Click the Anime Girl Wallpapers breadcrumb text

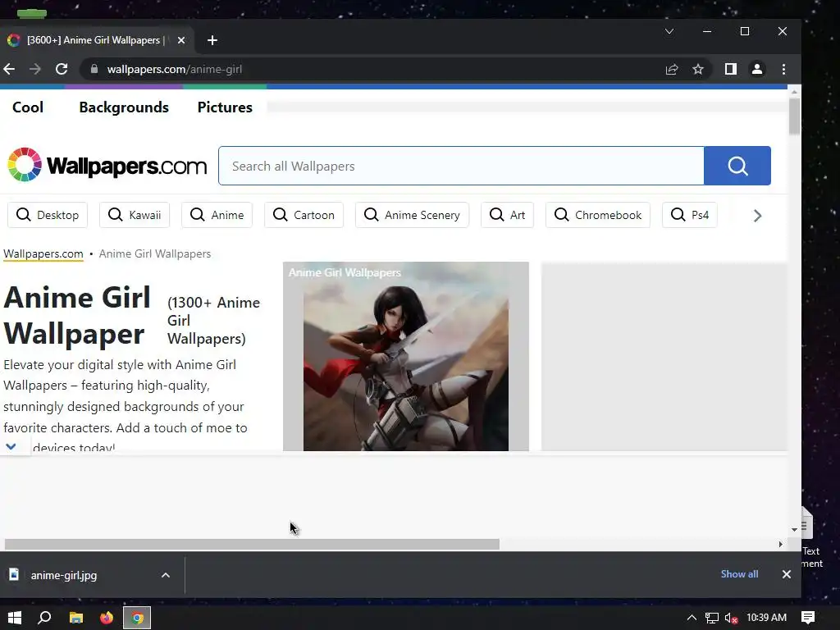(x=155, y=254)
